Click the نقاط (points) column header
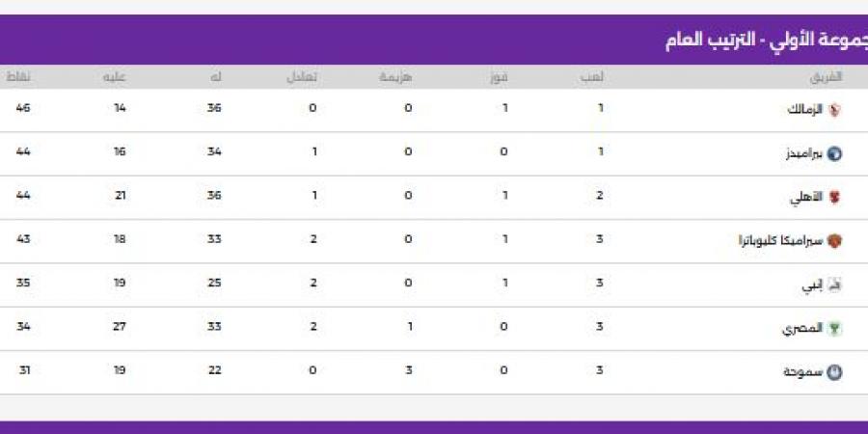Image resolution: width=868 pixels, height=434 pixels. point(19,76)
